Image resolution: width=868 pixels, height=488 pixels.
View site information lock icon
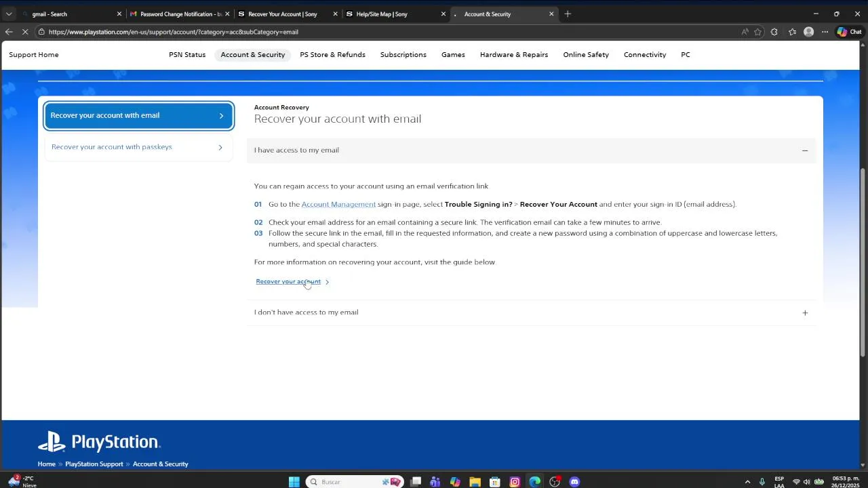(x=41, y=32)
